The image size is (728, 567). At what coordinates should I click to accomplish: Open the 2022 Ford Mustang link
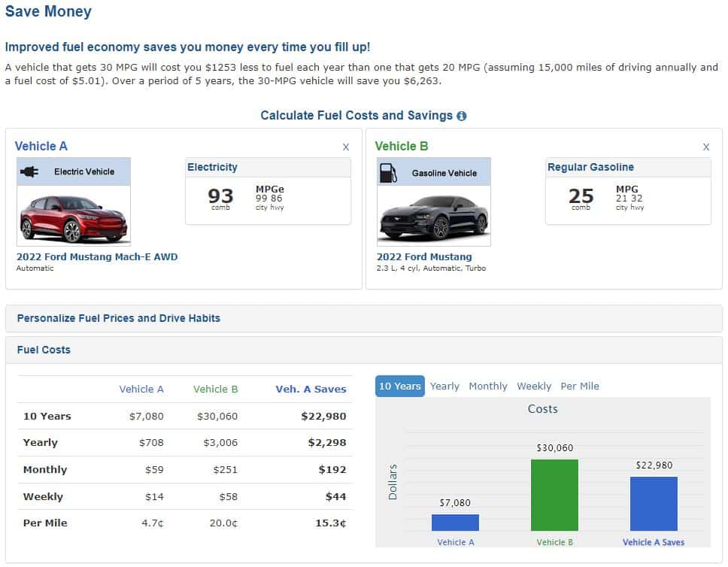click(424, 256)
